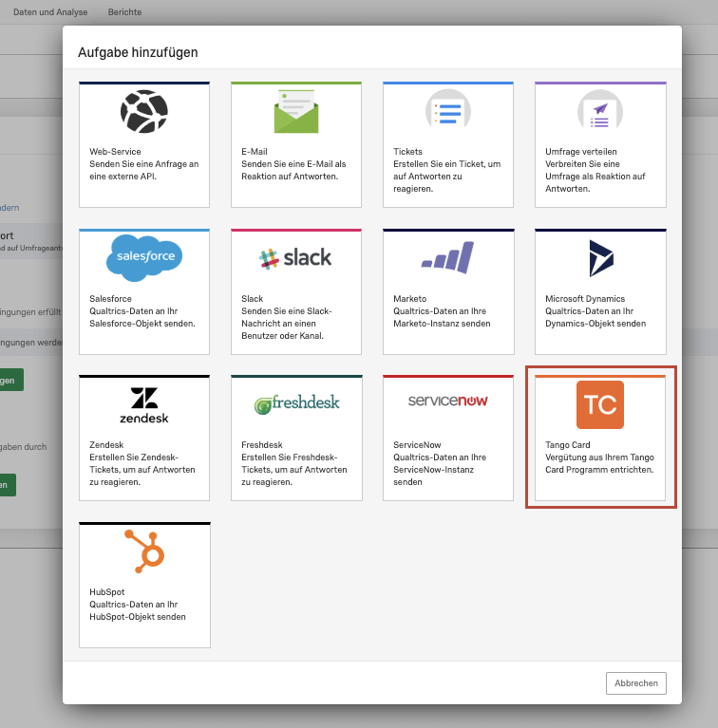Click the ServiceNow logo
The height and width of the screenshot is (728, 718).
[447, 401]
